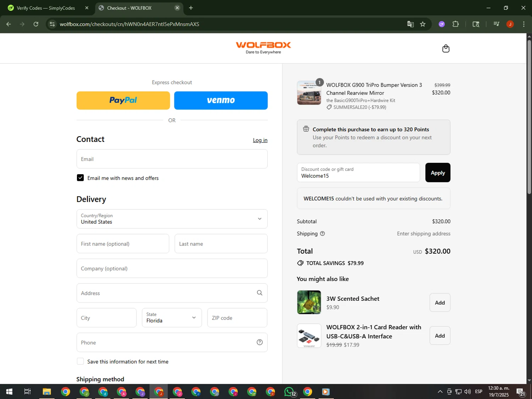This screenshot has width=532, height=399.
Task: Click the Address input field
Action: tap(172, 293)
